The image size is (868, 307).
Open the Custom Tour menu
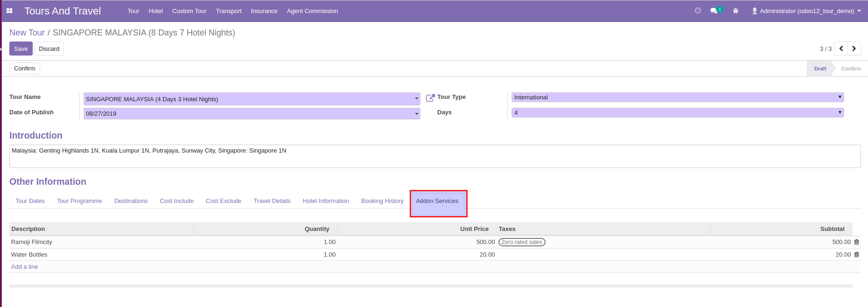[x=189, y=11]
